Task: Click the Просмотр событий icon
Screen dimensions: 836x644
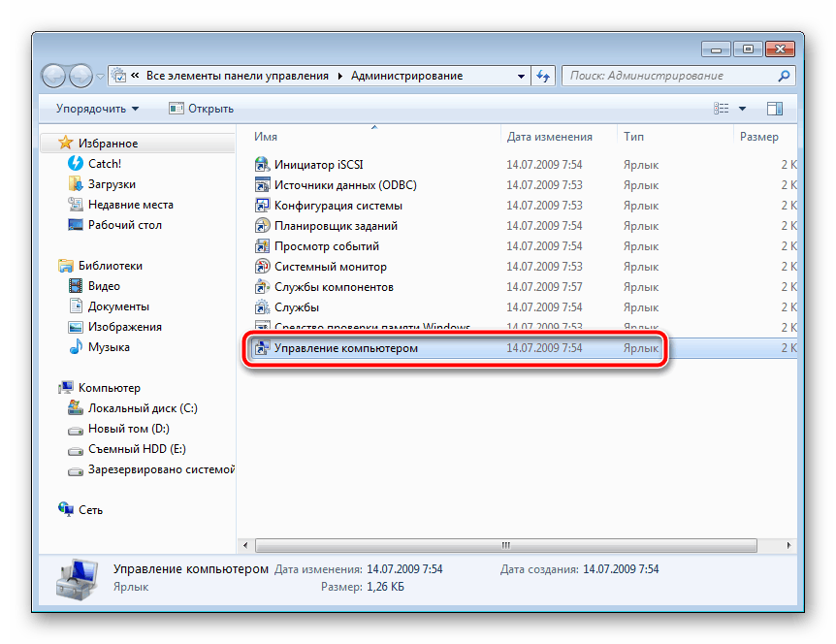Action: click(x=261, y=246)
